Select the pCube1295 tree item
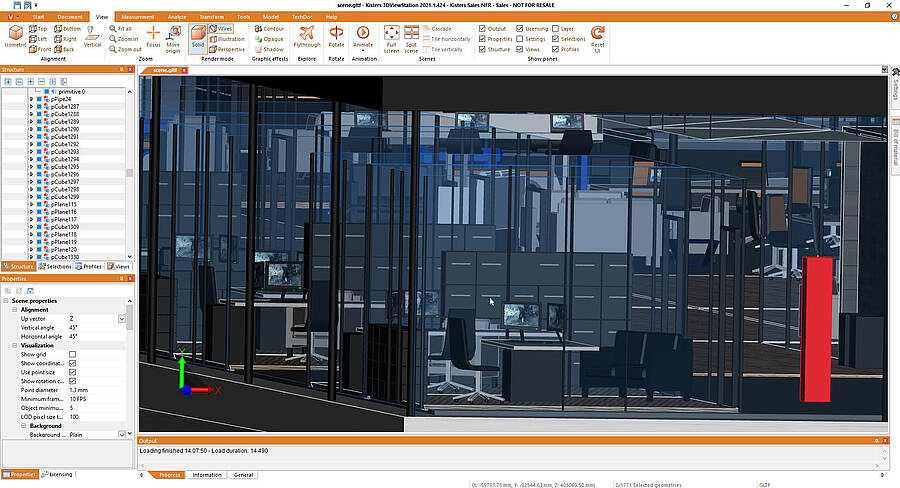 tap(64, 167)
